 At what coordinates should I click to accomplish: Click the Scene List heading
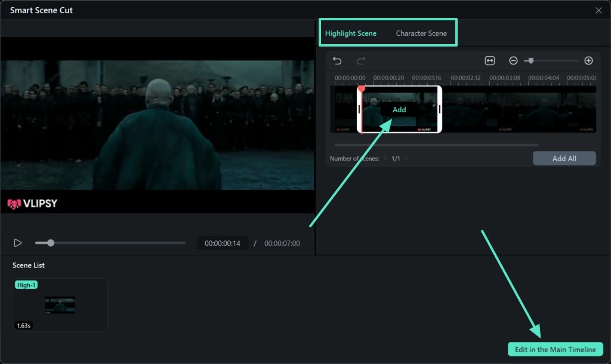[x=29, y=265]
